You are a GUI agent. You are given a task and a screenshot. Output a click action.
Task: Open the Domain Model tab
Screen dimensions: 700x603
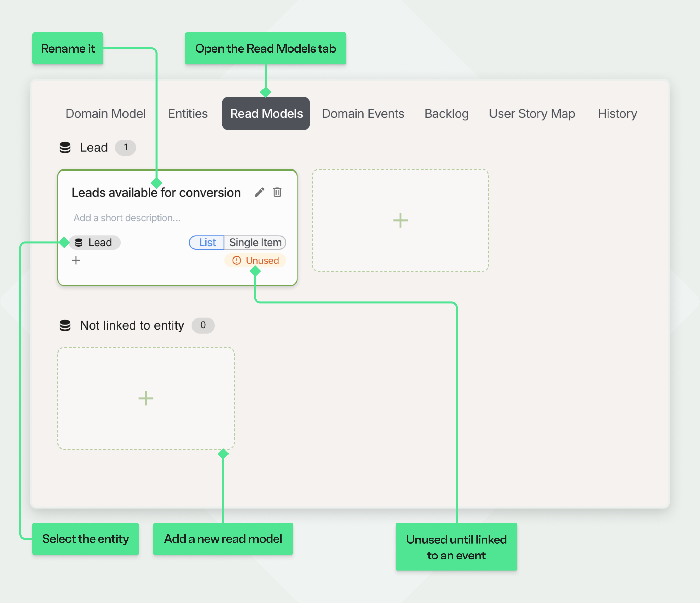click(106, 114)
